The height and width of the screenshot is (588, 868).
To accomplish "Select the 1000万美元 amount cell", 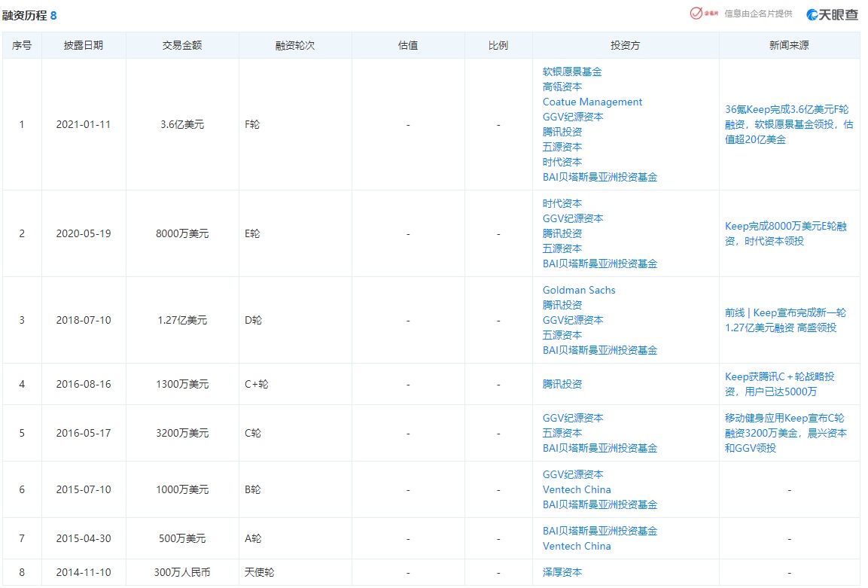I will [x=182, y=489].
